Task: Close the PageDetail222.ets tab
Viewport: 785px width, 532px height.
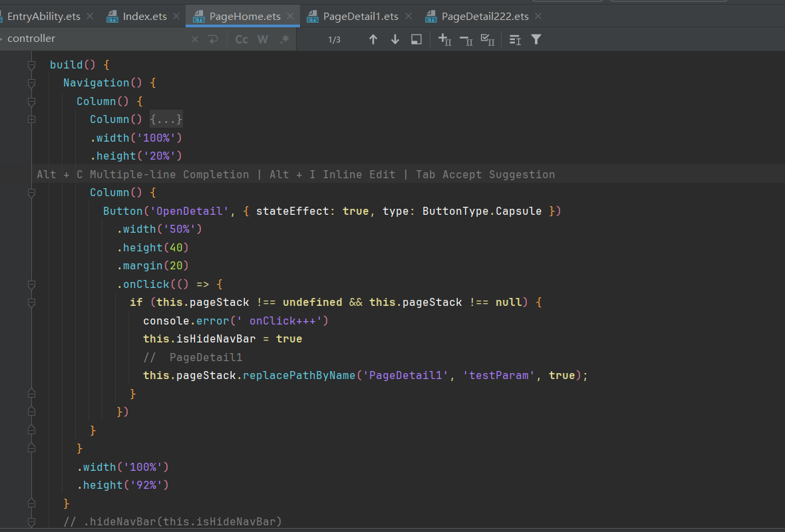Action: pos(538,16)
